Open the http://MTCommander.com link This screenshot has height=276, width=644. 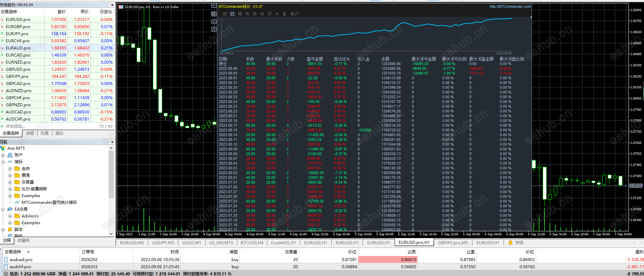(x=510, y=6)
